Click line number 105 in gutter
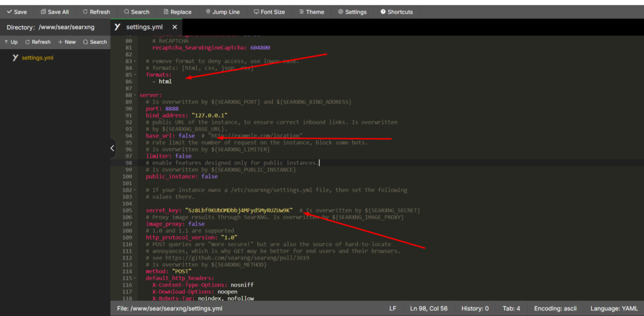644x316 pixels. [127, 210]
